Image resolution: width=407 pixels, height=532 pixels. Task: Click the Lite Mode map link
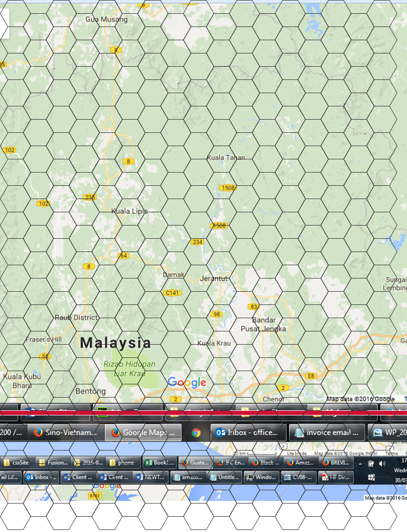tap(297, 453)
